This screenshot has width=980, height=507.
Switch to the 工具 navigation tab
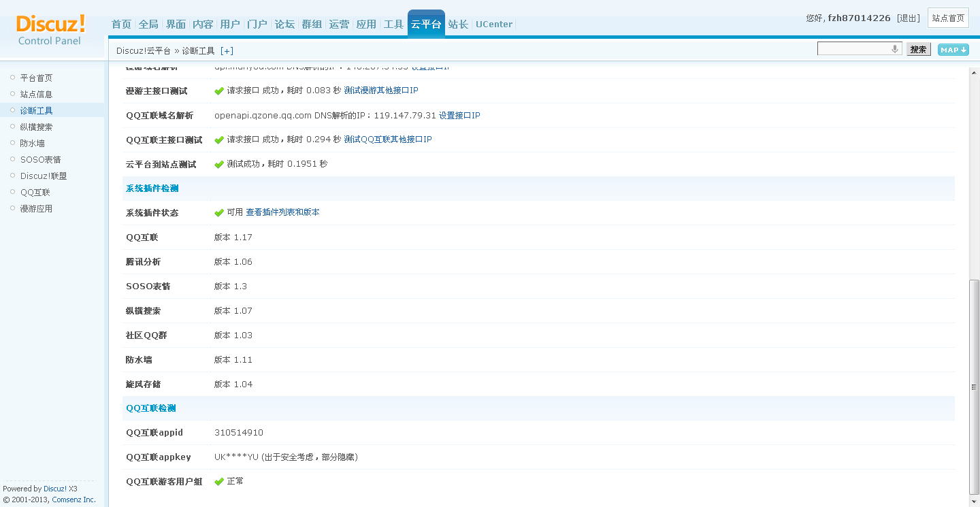click(393, 24)
